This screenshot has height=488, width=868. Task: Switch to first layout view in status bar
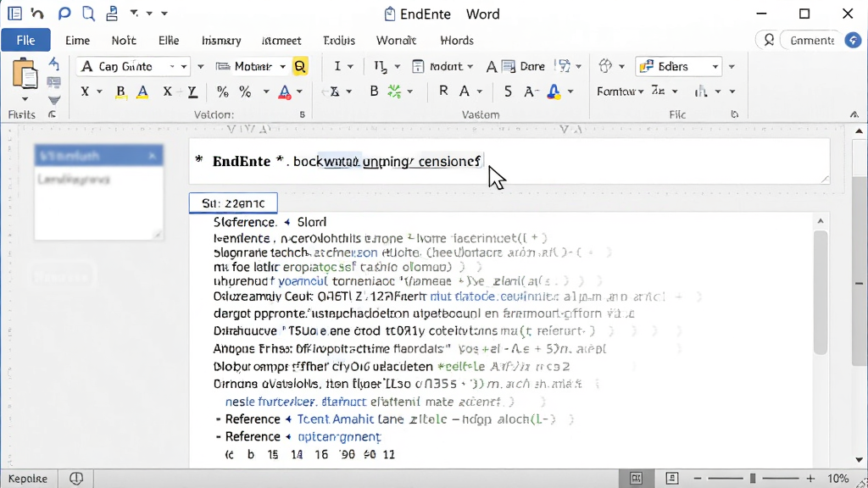[636, 478]
